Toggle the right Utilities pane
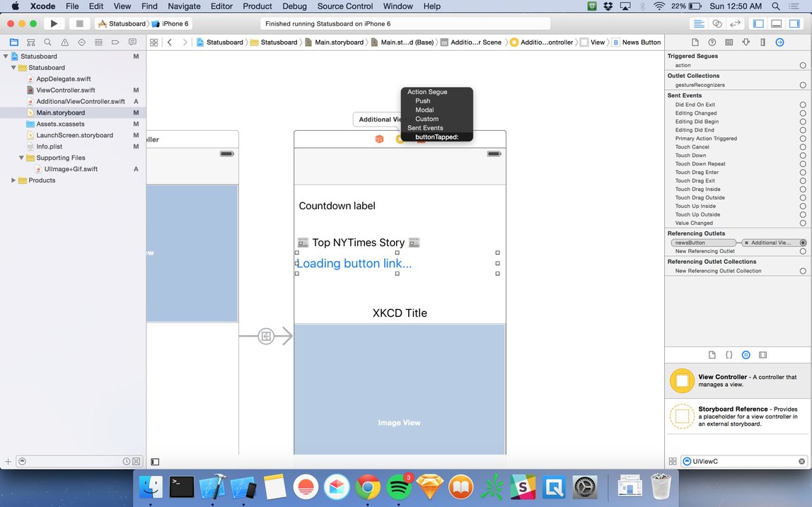 tap(794, 23)
